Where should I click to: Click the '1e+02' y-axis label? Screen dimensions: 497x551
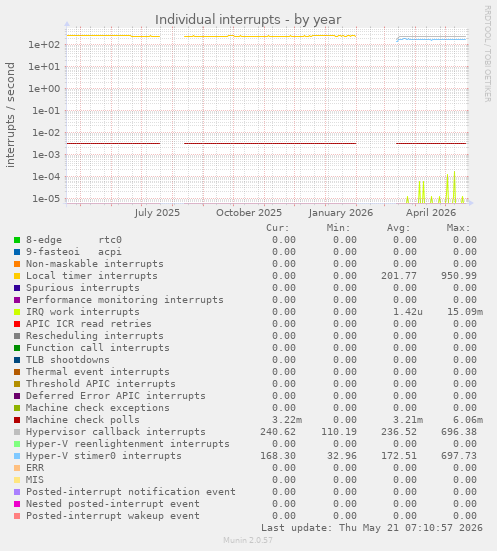tap(44, 45)
